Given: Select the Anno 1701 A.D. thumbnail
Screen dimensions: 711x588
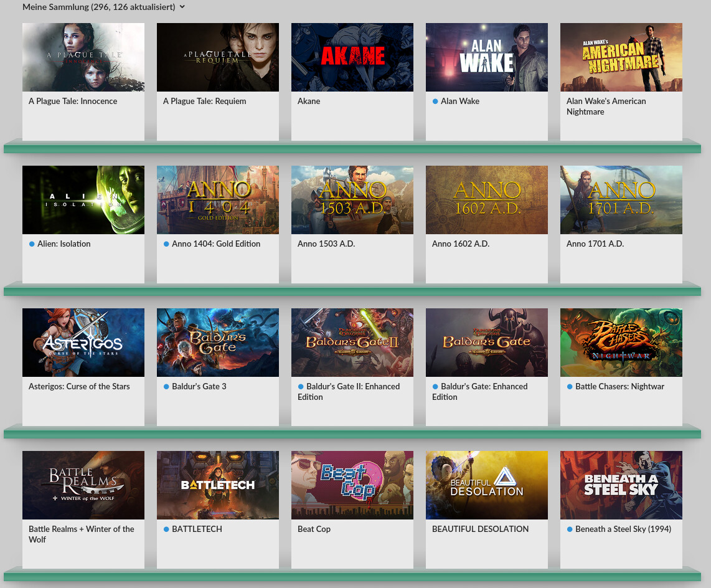Looking at the screenshot, I should click(621, 200).
